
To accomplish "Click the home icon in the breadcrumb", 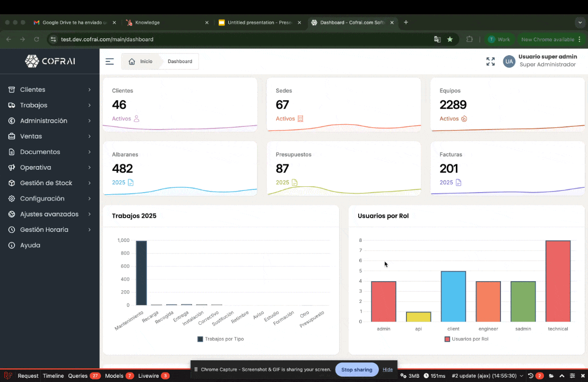I will pyautogui.click(x=132, y=61).
